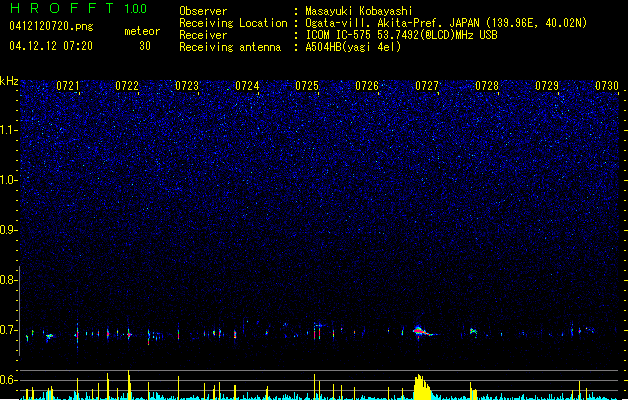The image size is (629, 400).
Task: Click the 0724 time marker
Action: tap(247, 86)
